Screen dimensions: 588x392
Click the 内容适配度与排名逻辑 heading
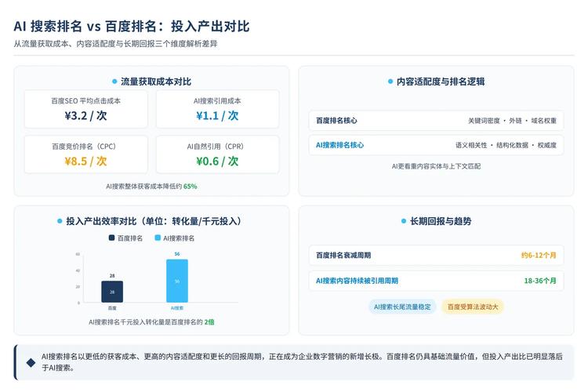(441, 82)
